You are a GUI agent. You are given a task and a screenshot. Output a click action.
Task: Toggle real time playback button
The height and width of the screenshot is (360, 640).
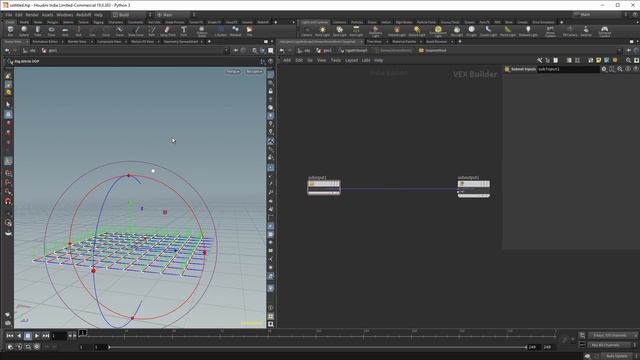[x=10, y=347]
